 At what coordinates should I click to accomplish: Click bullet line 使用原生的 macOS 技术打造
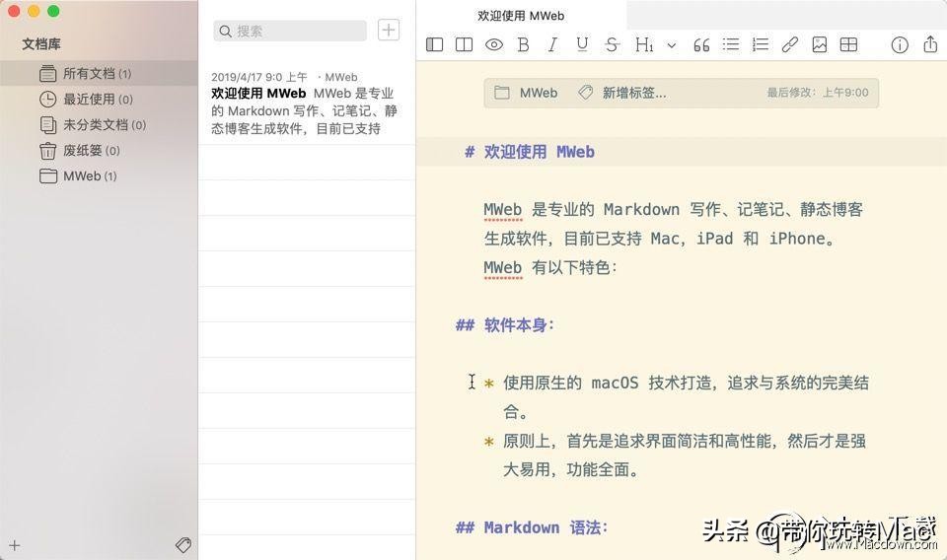tap(677, 397)
